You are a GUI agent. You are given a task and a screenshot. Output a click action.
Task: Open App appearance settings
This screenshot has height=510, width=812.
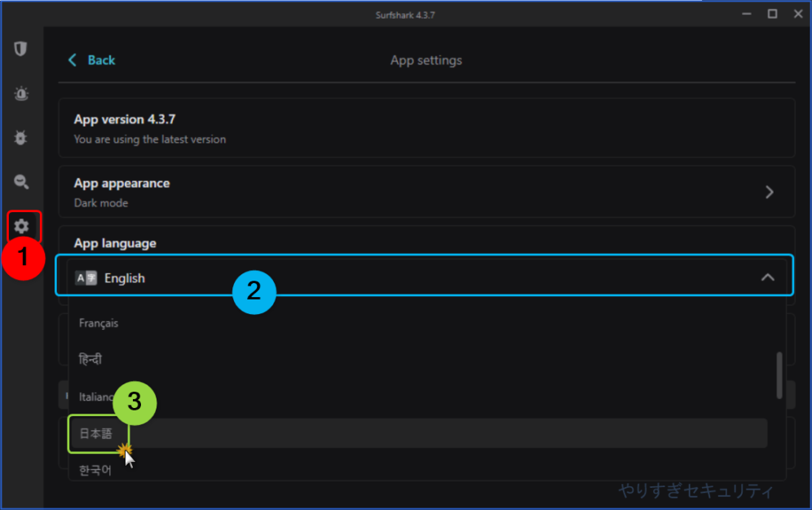pyautogui.click(x=426, y=192)
